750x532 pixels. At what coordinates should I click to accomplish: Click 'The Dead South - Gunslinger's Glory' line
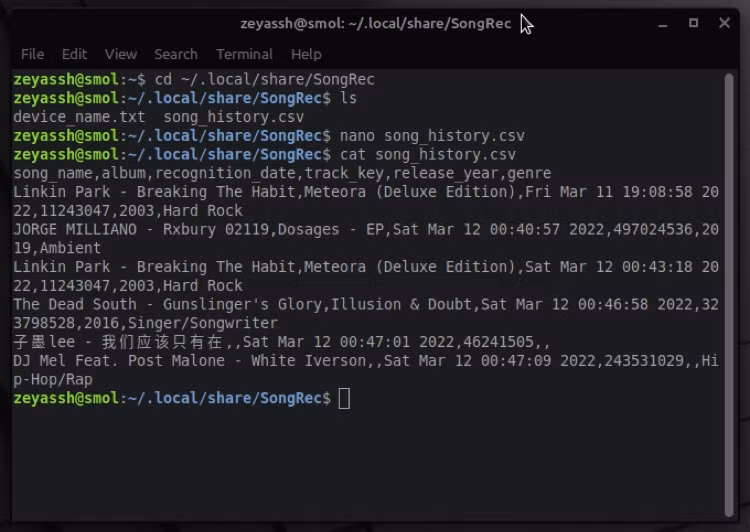366,304
